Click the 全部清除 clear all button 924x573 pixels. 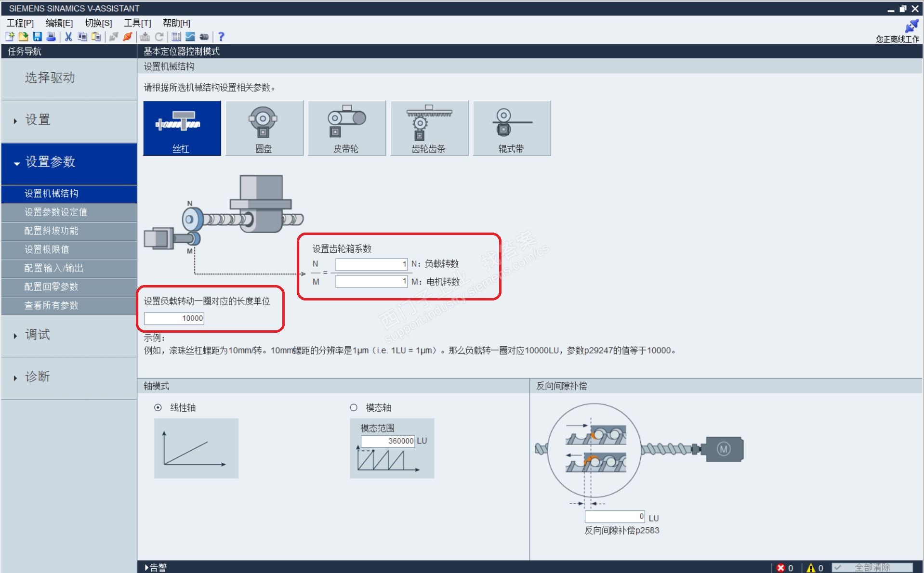pos(872,568)
